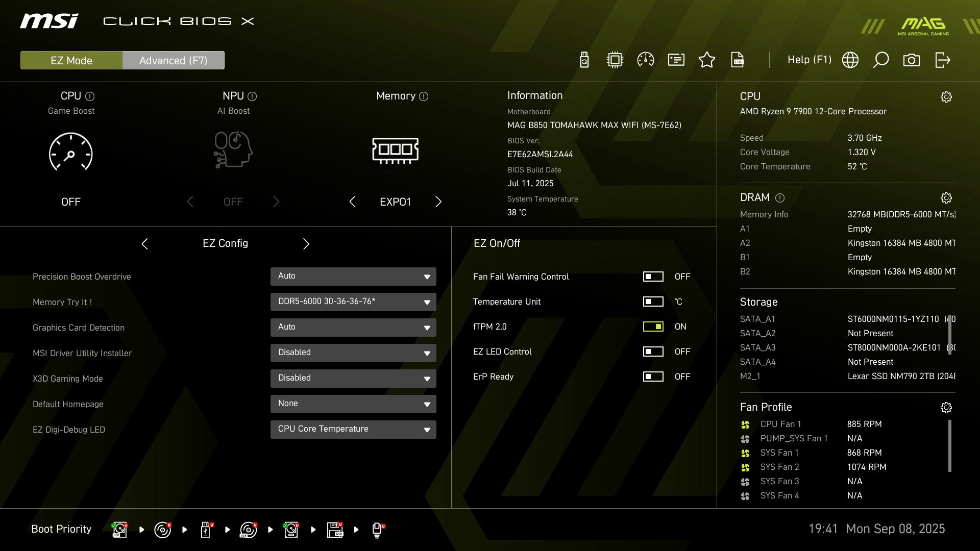Take a BIOS screenshot with the camera icon
The height and width of the screenshot is (551, 980).
coord(912,60)
